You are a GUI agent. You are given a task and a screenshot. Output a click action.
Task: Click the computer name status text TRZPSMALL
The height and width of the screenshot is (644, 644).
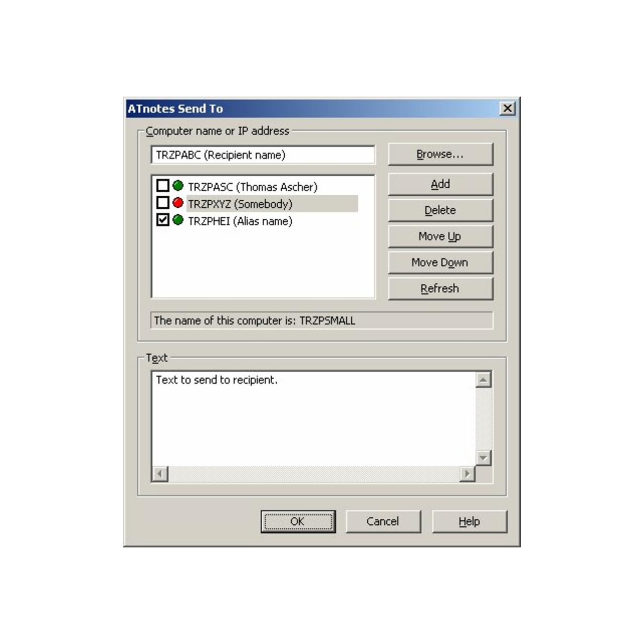click(328, 320)
